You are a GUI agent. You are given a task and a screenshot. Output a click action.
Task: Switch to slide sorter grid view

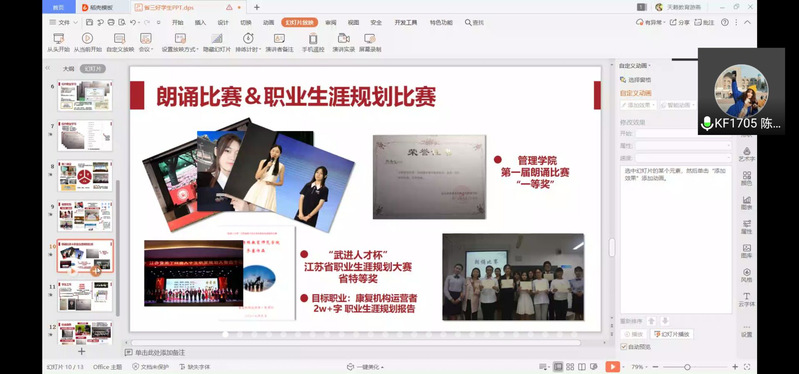[x=570, y=367]
